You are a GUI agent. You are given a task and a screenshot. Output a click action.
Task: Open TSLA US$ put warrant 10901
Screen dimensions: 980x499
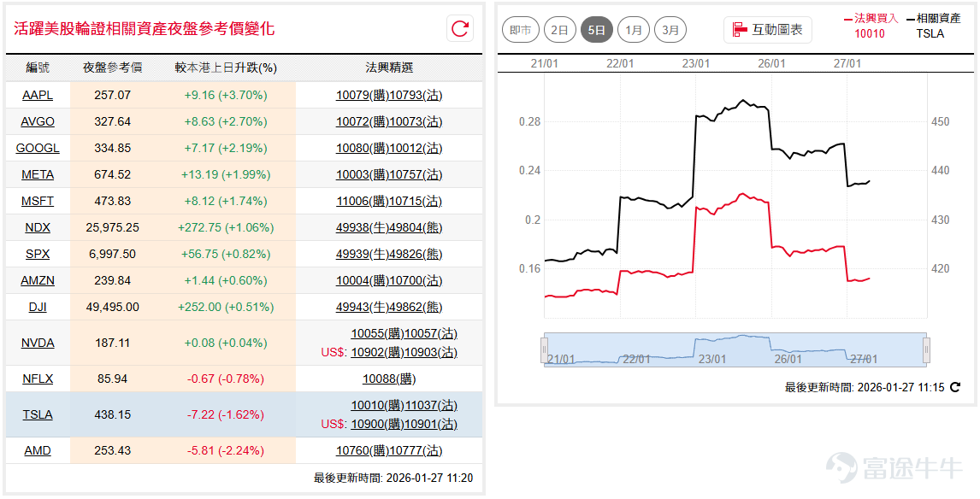pyautogui.click(x=431, y=425)
